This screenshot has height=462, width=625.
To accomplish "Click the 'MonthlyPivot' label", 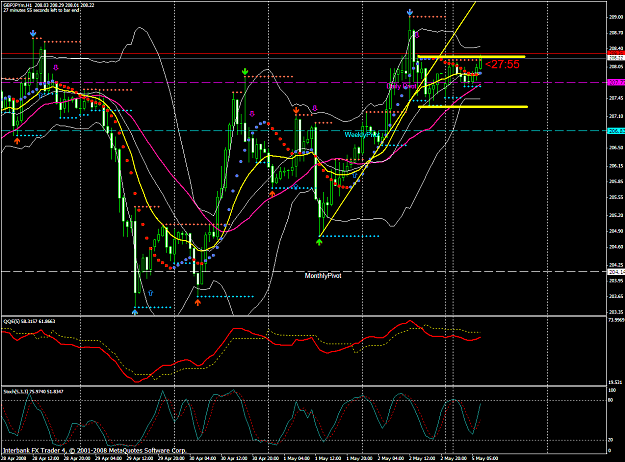I will (323, 276).
